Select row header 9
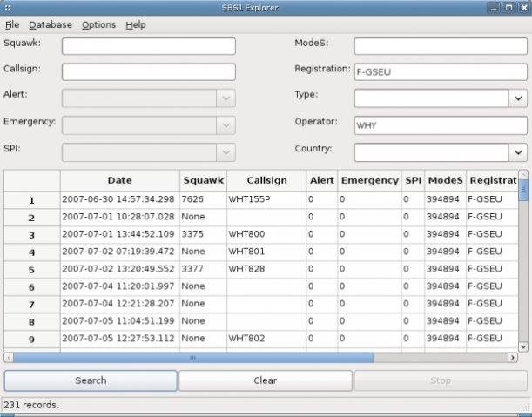Image resolution: width=532 pixels, height=417 pixels. (32, 339)
